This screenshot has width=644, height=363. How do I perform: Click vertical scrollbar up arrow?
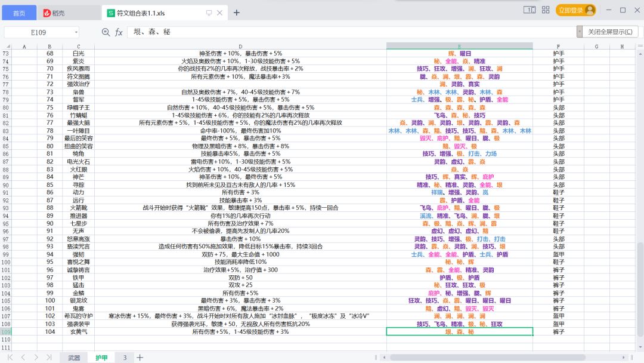tap(640, 54)
